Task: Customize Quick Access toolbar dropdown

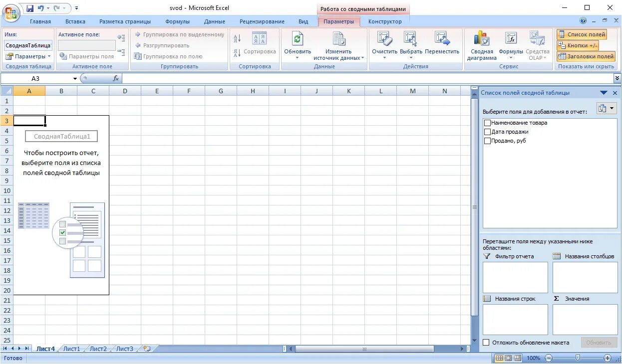Action: click(76, 8)
